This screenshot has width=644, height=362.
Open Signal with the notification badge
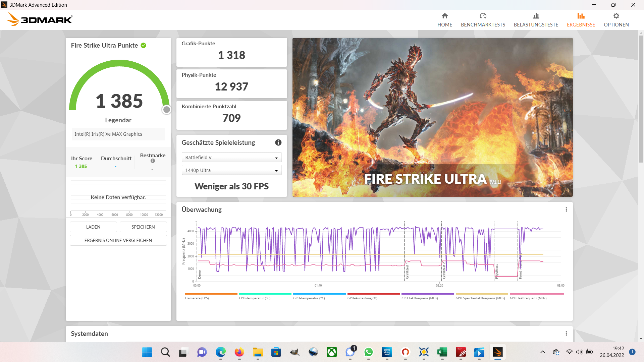[x=350, y=352]
